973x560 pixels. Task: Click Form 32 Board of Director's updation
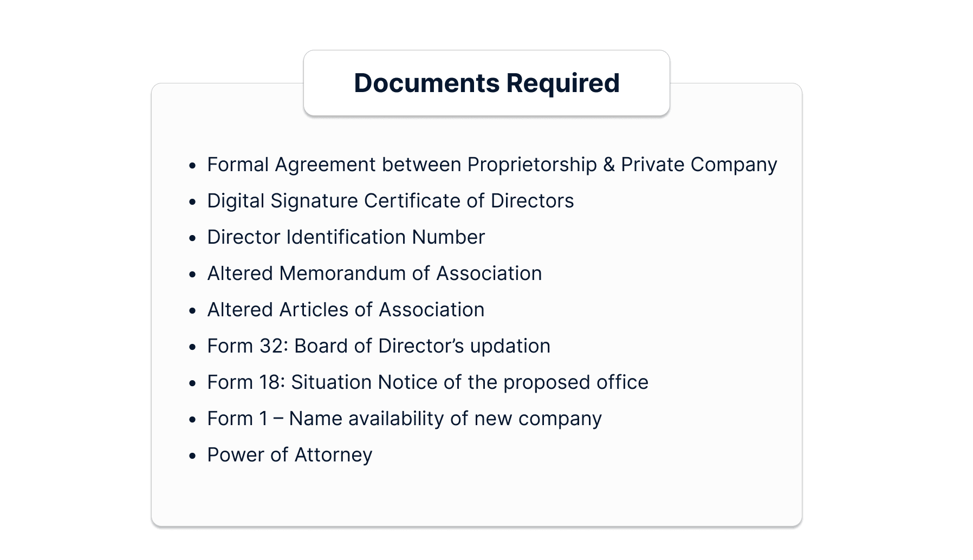pos(379,346)
